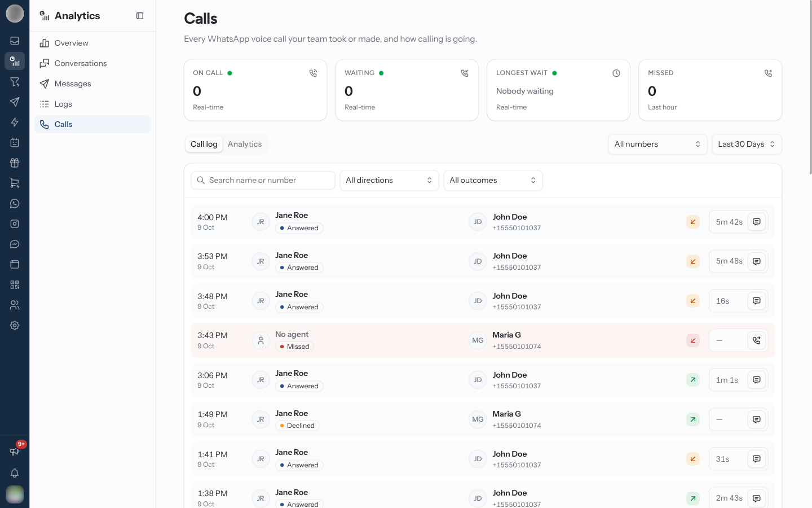Open the gift icon in left rail
The image size is (812, 508).
click(x=15, y=163)
